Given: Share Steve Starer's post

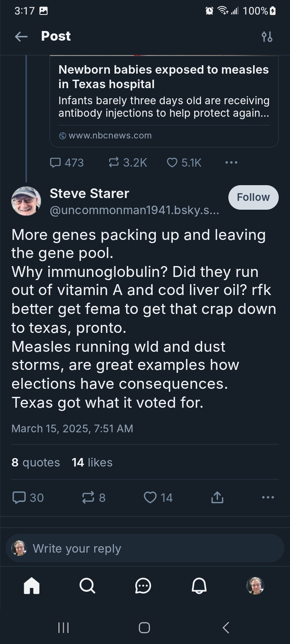Looking at the screenshot, I should click(217, 498).
